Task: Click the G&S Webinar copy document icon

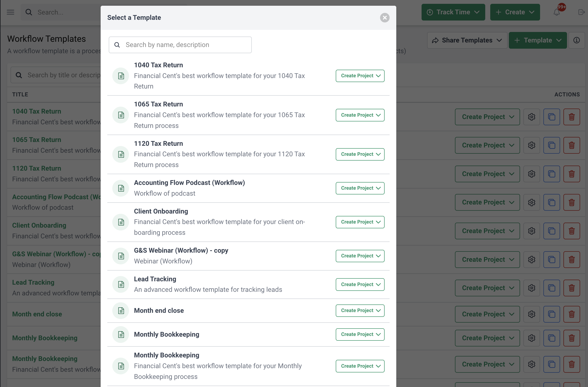Action: point(121,256)
